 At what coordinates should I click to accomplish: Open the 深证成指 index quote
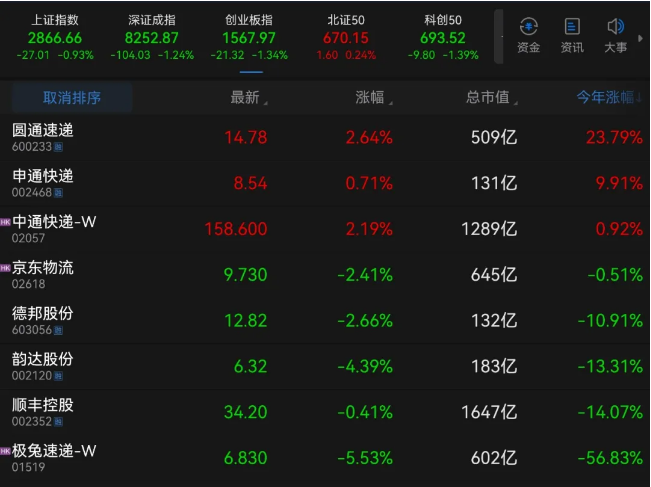(152, 37)
